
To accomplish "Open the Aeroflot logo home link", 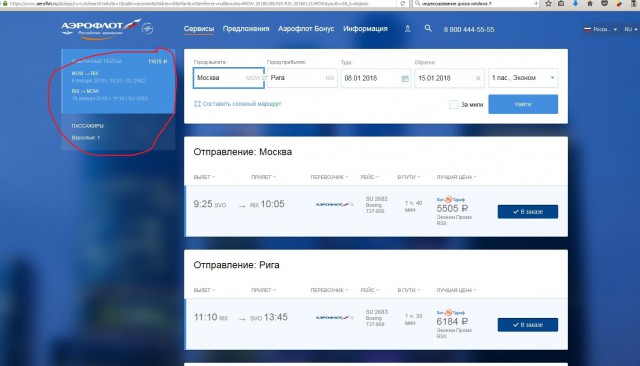I will pos(101,29).
